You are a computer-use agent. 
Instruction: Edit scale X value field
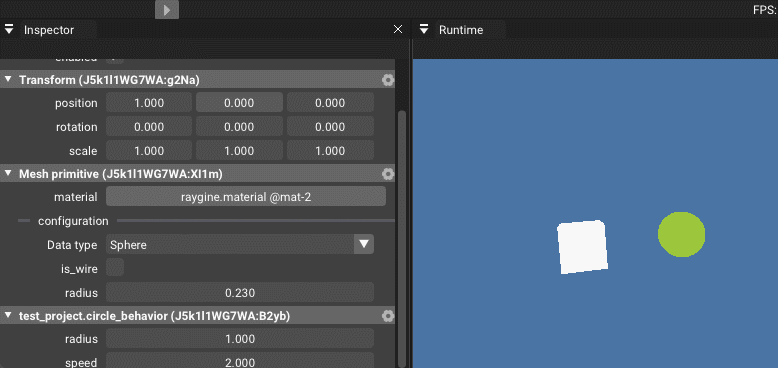(149, 151)
